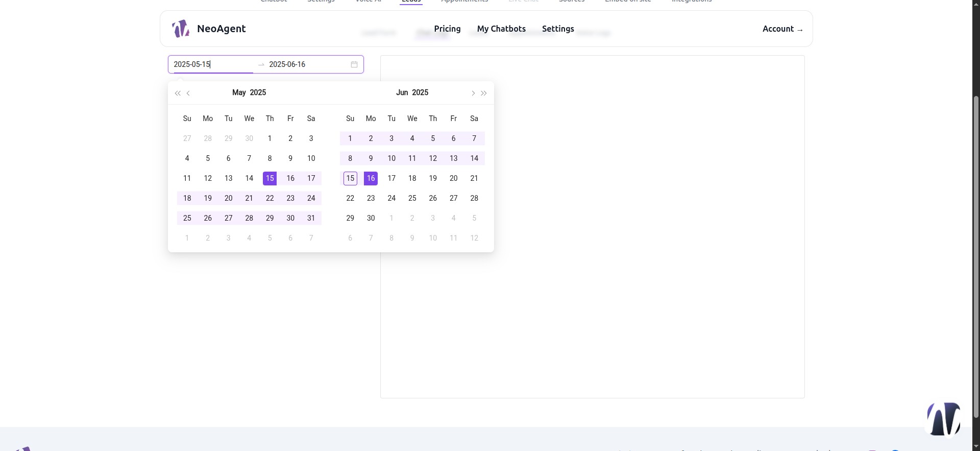The image size is (980, 451).
Task: Pick June 1 in the right calendar
Action: point(350,138)
